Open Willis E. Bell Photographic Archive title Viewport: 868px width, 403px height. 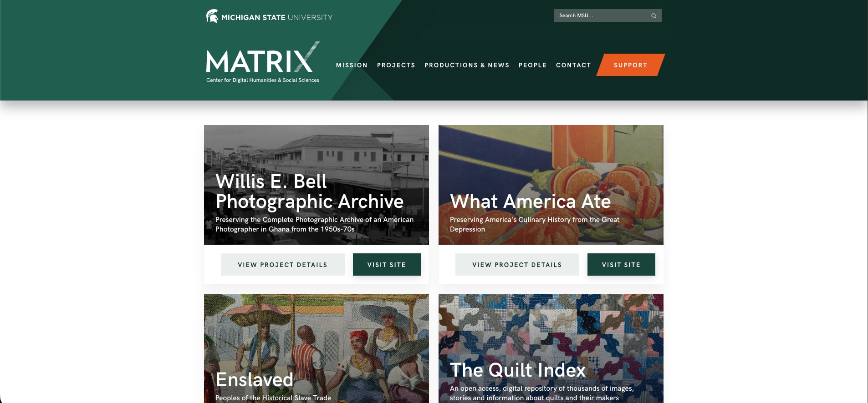(310, 191)
